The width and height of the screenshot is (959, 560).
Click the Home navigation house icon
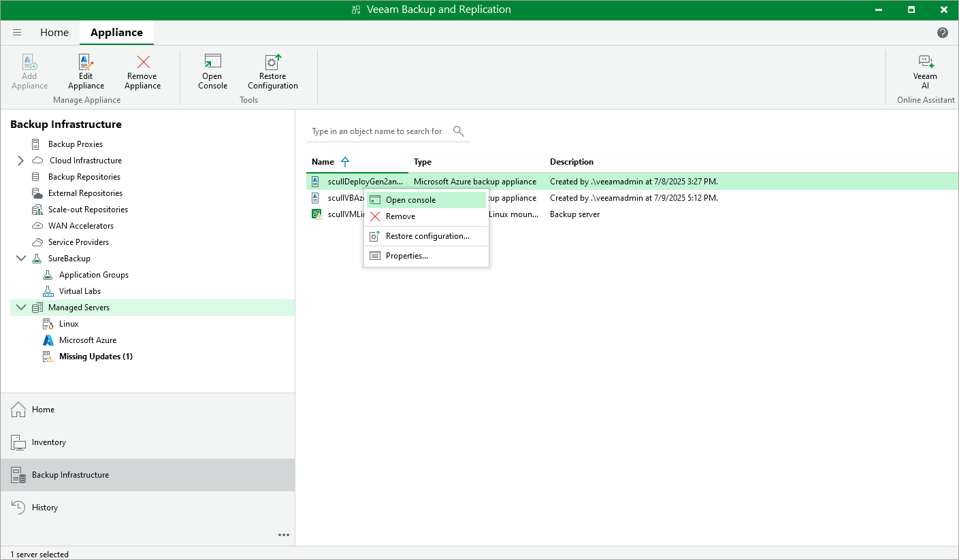18,410
